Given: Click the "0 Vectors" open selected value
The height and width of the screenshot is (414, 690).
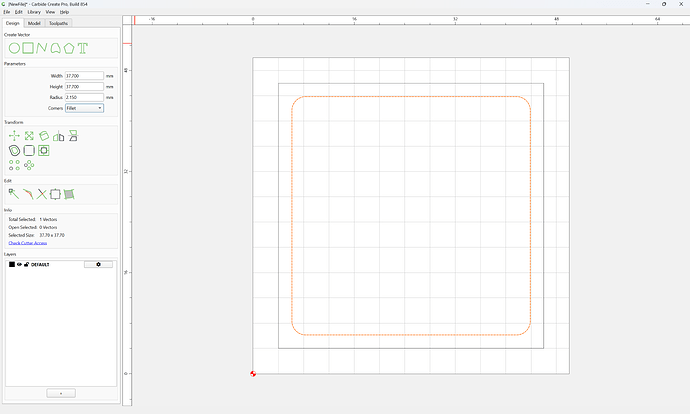Looking at the screenshot, I should [x=48, y=227].
